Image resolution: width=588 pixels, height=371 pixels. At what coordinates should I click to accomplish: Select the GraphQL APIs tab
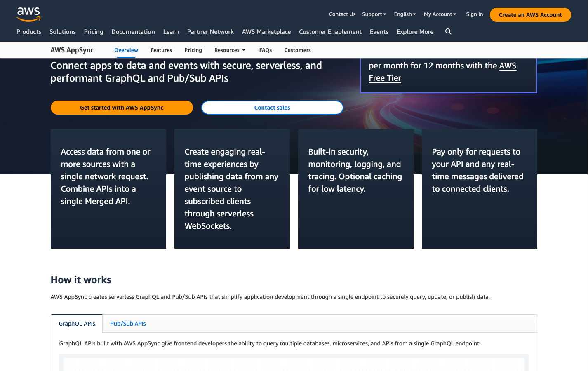[77, 324]
